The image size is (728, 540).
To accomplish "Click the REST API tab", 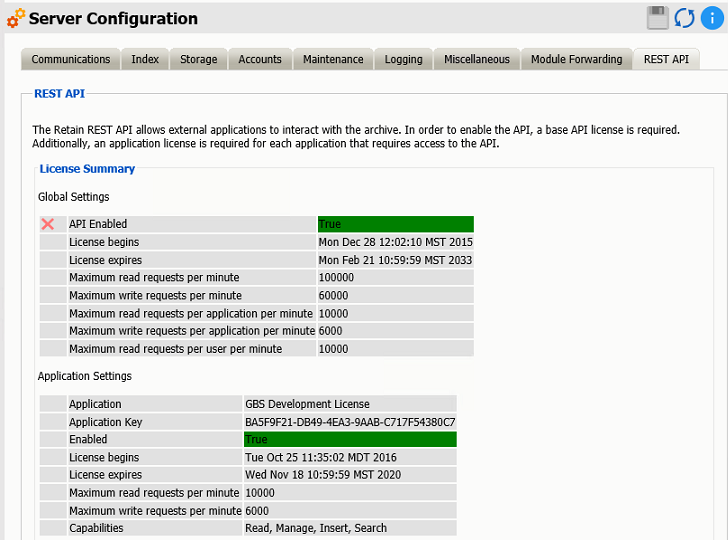I will click(666, 59).
